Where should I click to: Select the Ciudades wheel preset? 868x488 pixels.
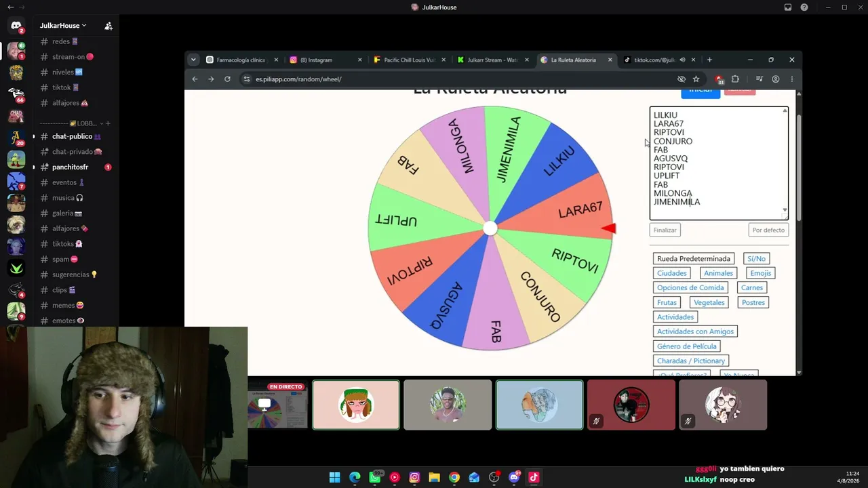672,273
